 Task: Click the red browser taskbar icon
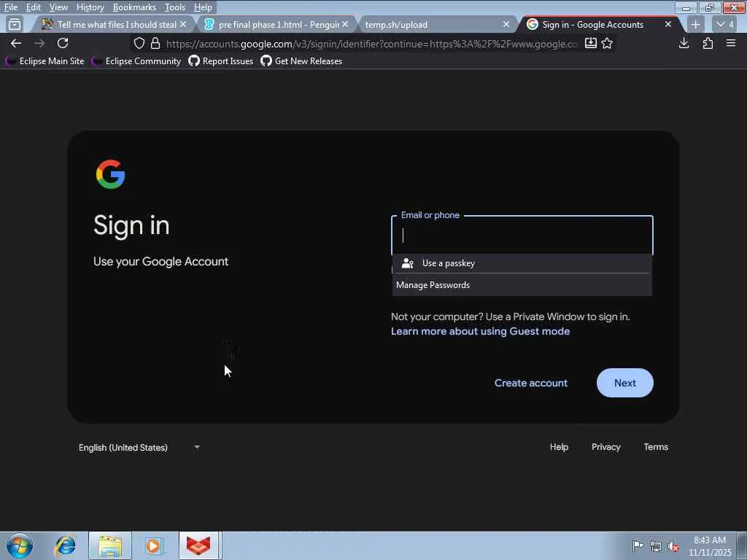[198, 545]
